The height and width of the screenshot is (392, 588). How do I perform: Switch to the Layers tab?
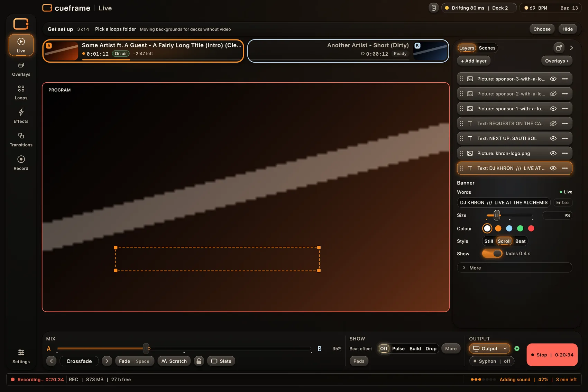click(x=467, y=48)
